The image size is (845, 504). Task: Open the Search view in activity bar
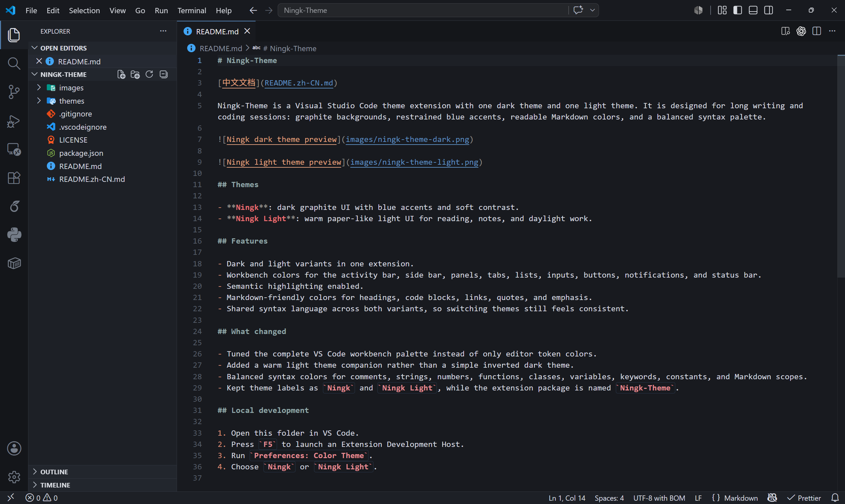[x=14, y=63]
